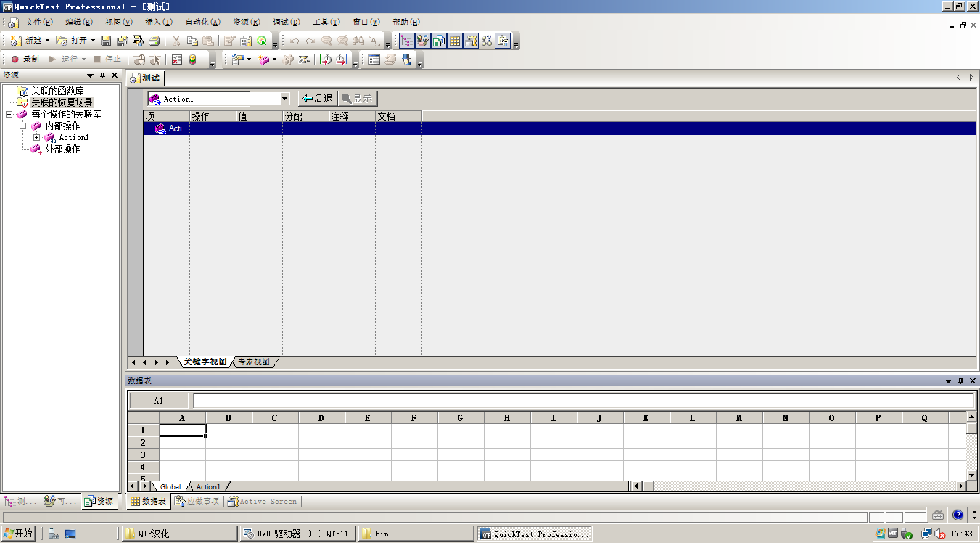Click the 录制 record button
This screenshot has width=980, height=543.
[x=25, y=60]
